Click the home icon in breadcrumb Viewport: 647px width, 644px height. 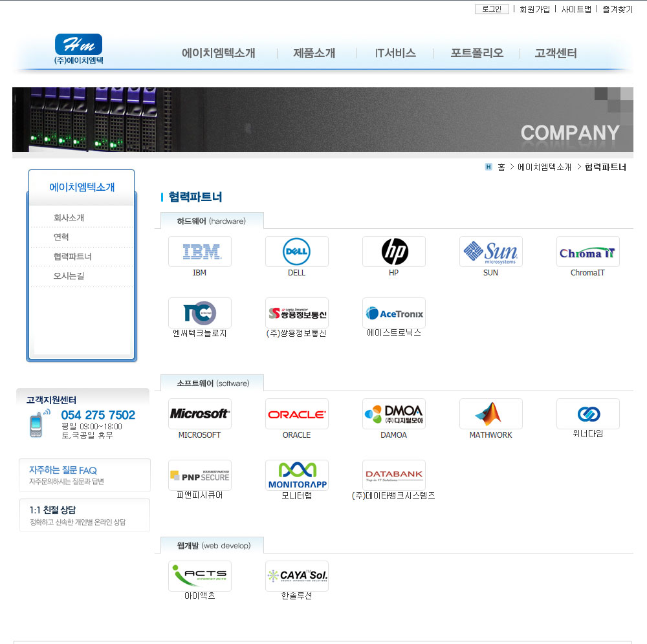click(488, 167)
